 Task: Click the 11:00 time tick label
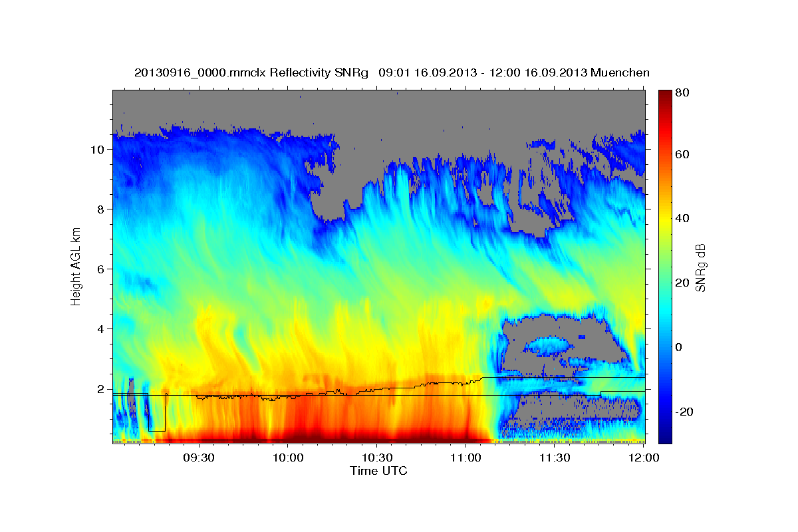coord(465,458)
